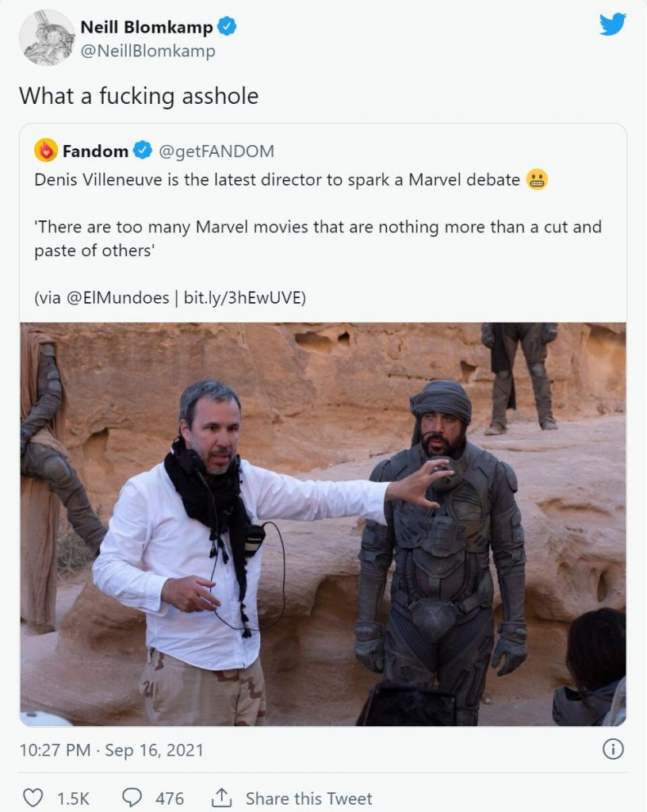Open the @getFANDOM handle
Image resolution: width=647 pixels, height=812 pixels.
coord(216,151)
